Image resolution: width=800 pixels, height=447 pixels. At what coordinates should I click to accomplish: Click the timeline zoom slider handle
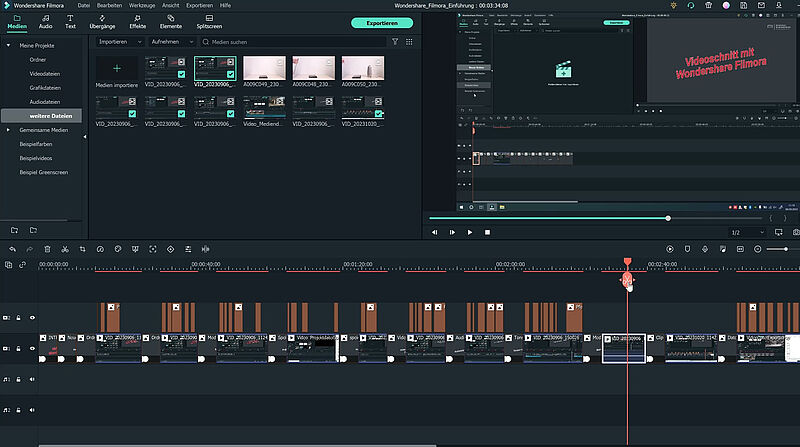coord(786,249)
